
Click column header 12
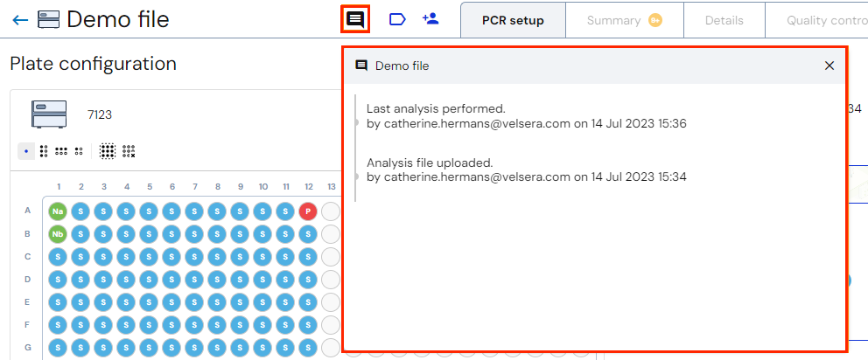pos(308,187)
